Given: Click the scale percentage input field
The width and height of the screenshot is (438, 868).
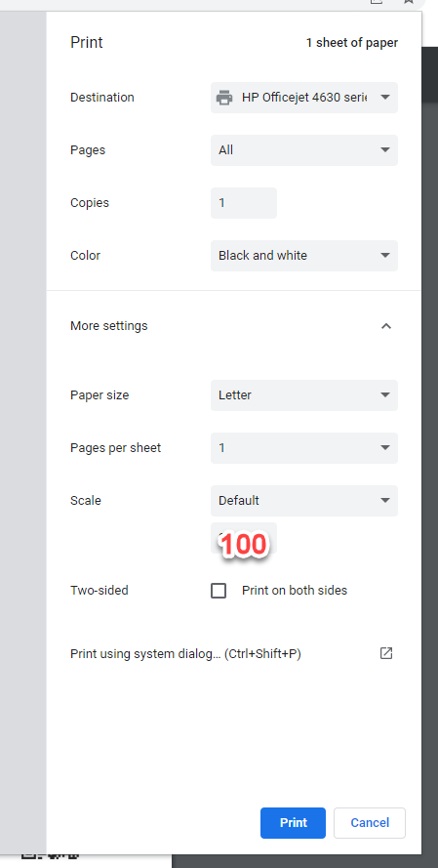Looking at the screenshot, I should click(243, 538).
